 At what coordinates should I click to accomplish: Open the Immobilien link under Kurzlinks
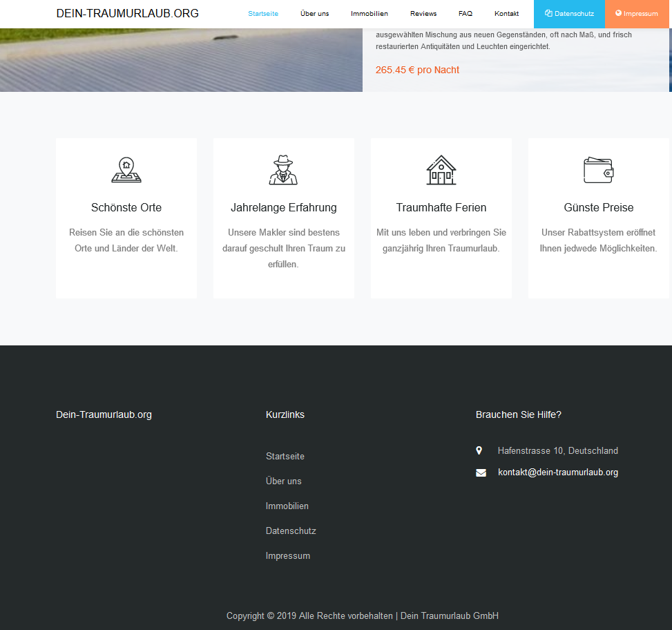287,506
